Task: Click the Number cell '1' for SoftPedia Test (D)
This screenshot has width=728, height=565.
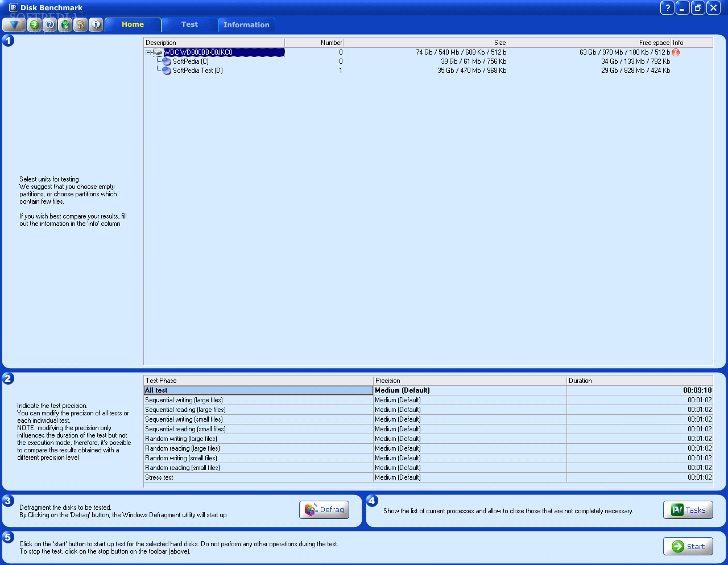Action: click(341, 71)
